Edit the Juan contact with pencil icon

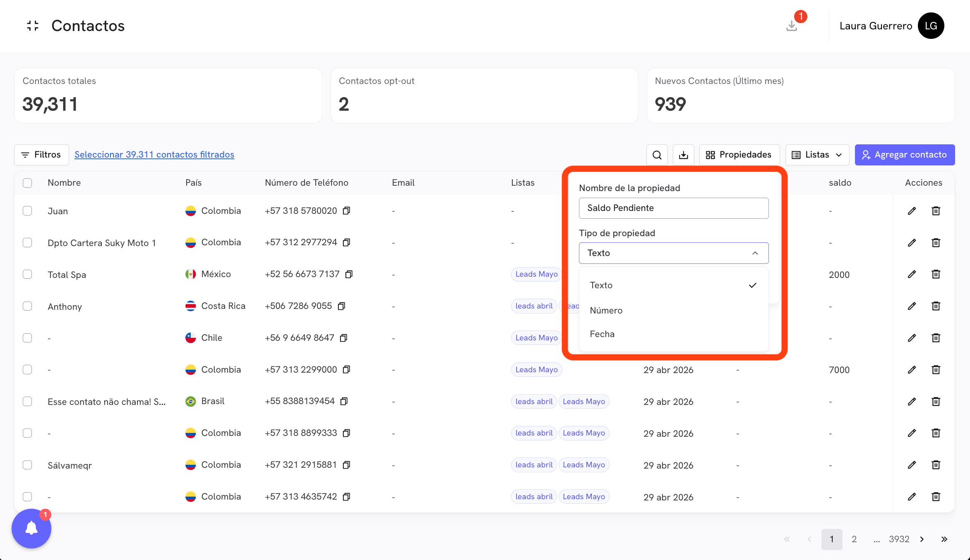point(912,211)
